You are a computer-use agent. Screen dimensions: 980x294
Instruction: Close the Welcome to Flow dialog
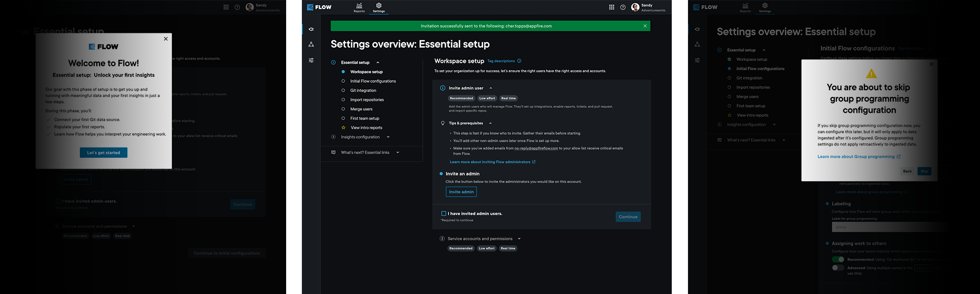coord(166,39)
